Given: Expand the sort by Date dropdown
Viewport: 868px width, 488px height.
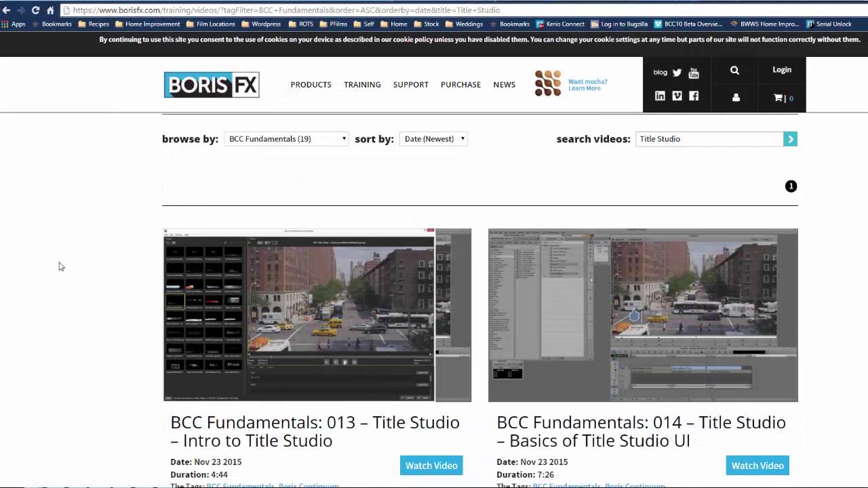Looking at the screenshot, I should coord(433,139).
